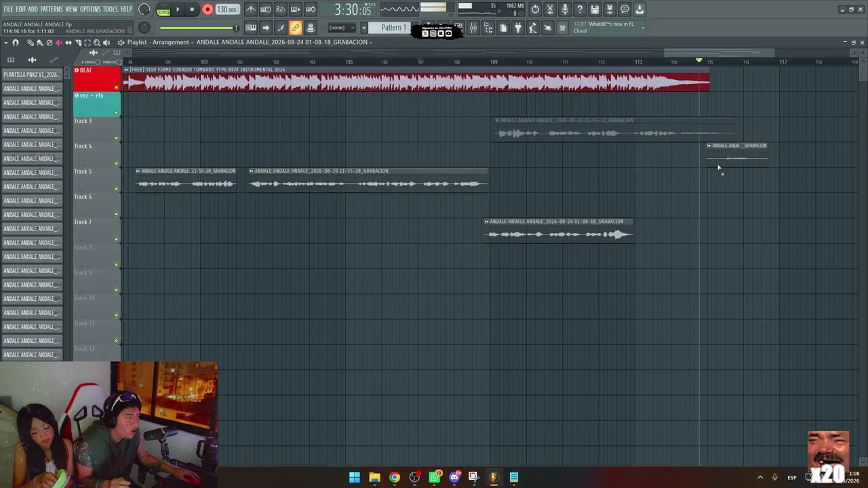This screenshot has height=488, width=868.
Task: Mute the BEAT track with its green light
Action: 117,87
